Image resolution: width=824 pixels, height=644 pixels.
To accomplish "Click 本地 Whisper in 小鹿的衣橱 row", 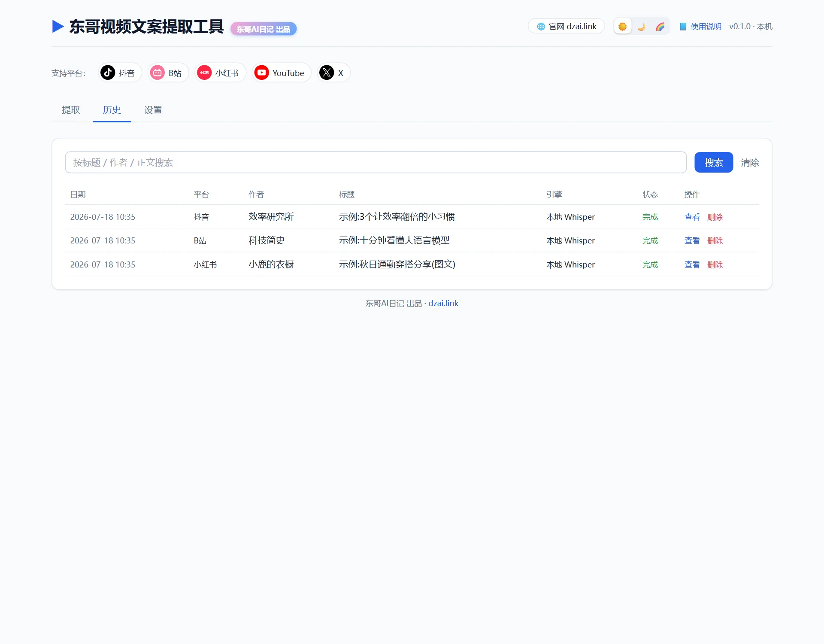I will point(570,264).
